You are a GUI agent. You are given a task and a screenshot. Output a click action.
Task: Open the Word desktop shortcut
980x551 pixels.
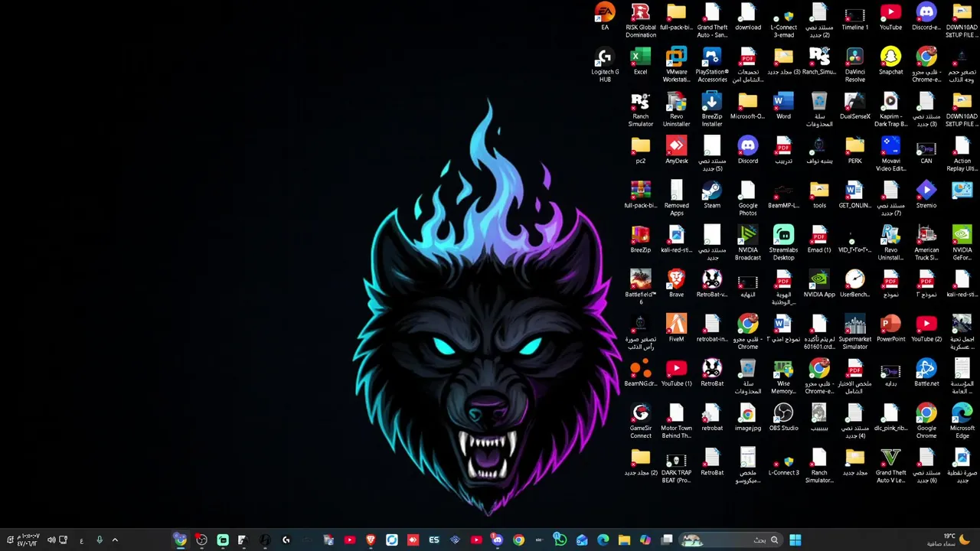[783, 106]
